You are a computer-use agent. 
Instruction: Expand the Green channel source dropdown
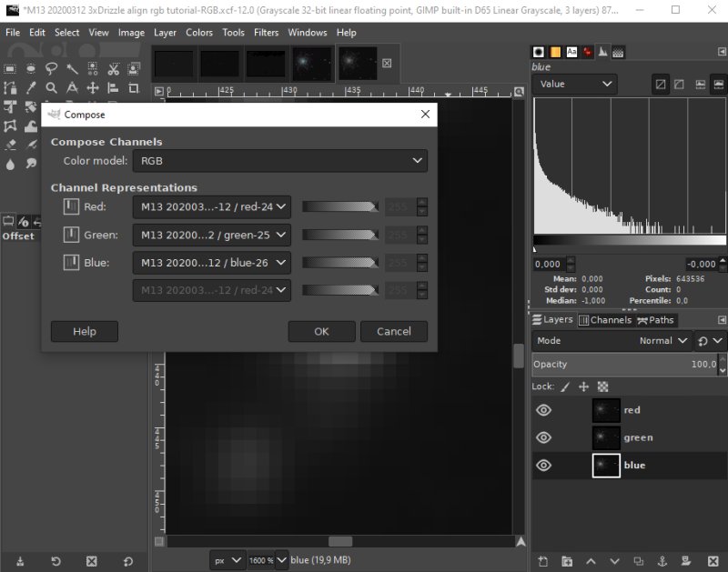pos(212,235)
